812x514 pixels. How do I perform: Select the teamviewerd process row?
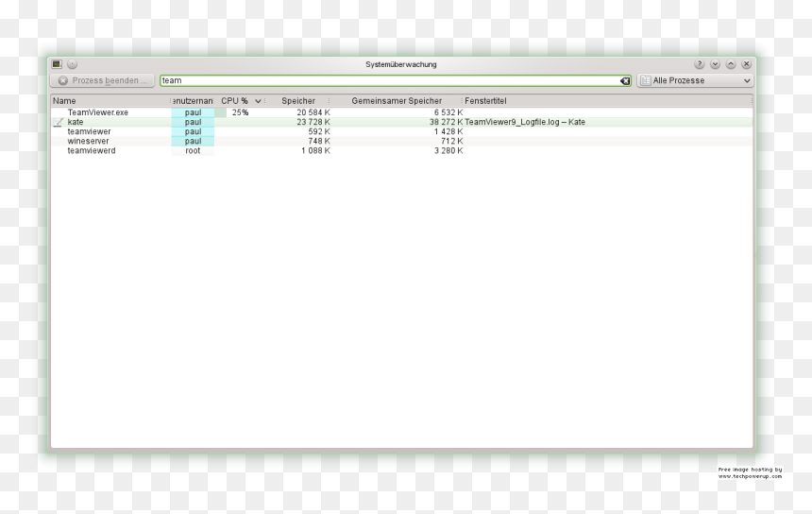402,151
